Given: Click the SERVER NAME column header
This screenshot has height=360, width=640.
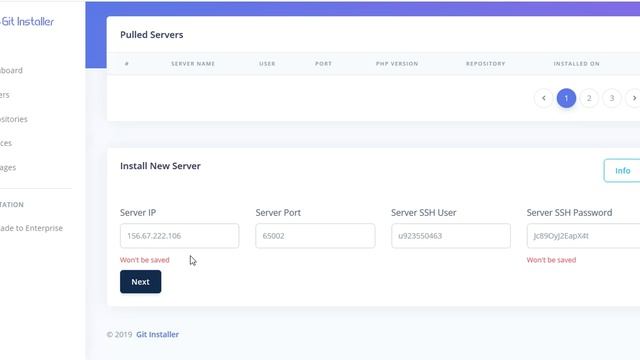Looking at the screenshot, I should pos(193,64).
